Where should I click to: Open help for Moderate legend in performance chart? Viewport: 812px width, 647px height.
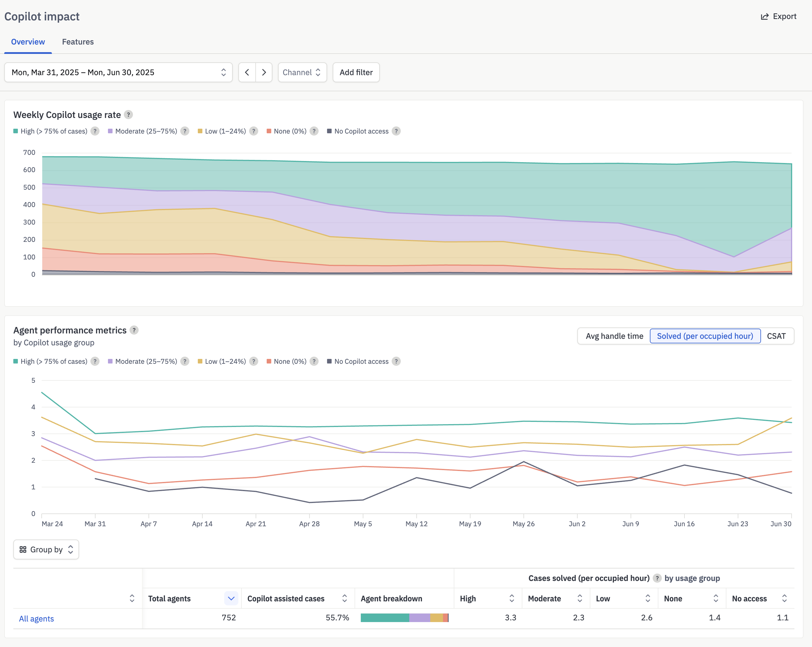coord(185,361)
